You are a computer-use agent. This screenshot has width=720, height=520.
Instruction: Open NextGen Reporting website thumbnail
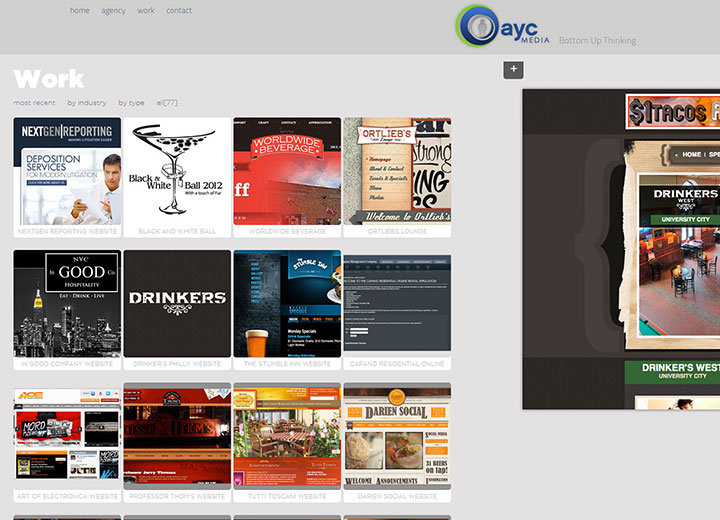click(x=67, y=171)
